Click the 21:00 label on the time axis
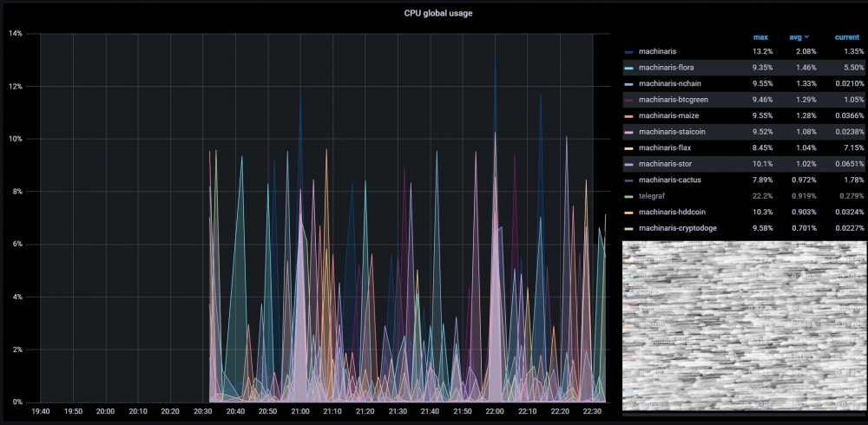The image size is (868, 425). coord(300,412)
